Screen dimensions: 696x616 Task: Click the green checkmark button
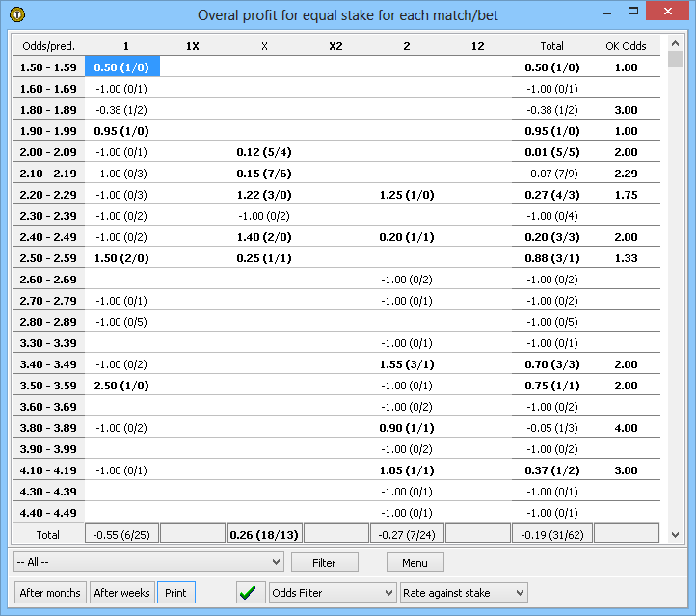point(251,593)
